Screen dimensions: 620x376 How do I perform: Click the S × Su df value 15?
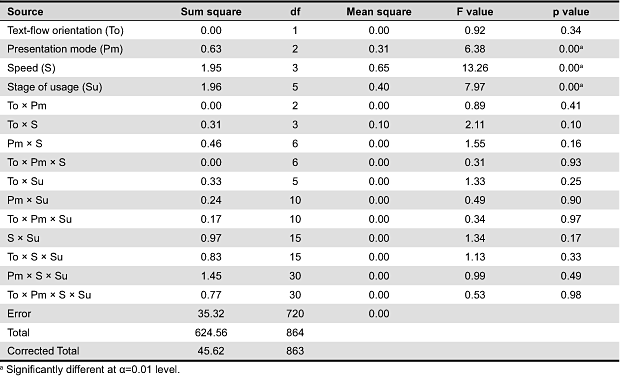[295, 238]
